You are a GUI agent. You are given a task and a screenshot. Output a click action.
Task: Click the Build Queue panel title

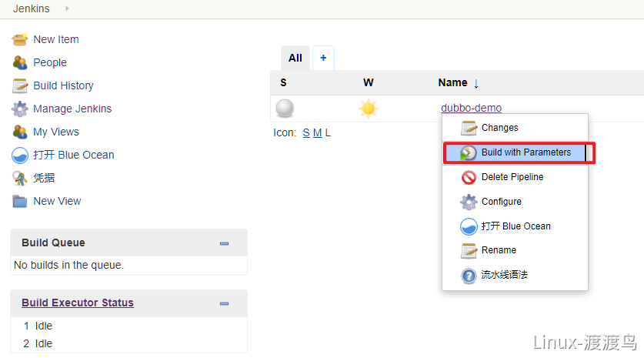53,243
